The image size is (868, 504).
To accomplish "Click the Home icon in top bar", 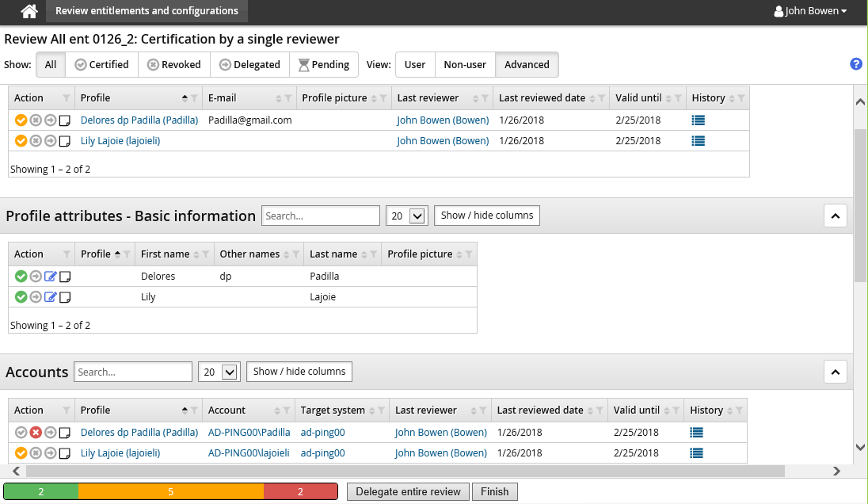I will 29,11.
